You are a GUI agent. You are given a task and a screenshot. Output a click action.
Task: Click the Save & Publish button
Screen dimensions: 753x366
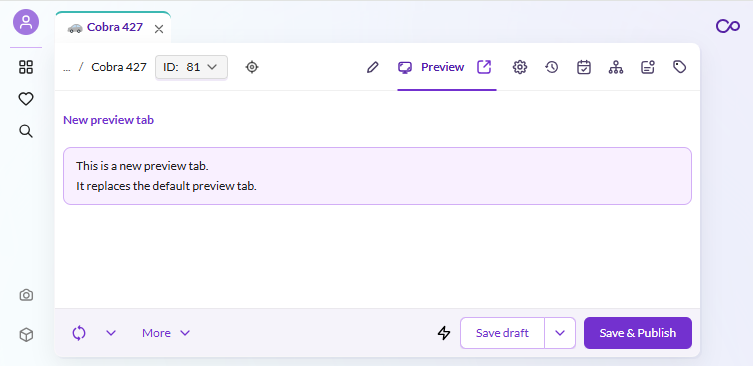click(638, 333)
